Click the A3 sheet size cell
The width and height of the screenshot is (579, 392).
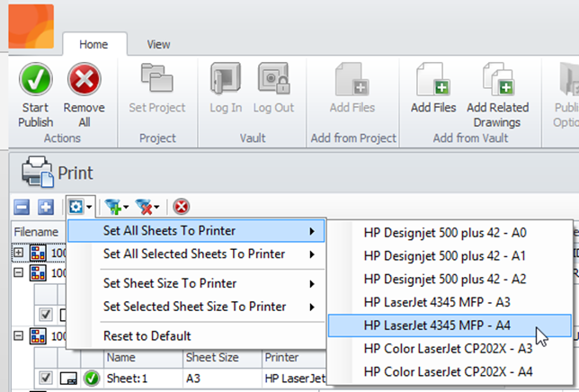[x=222, y=378]
